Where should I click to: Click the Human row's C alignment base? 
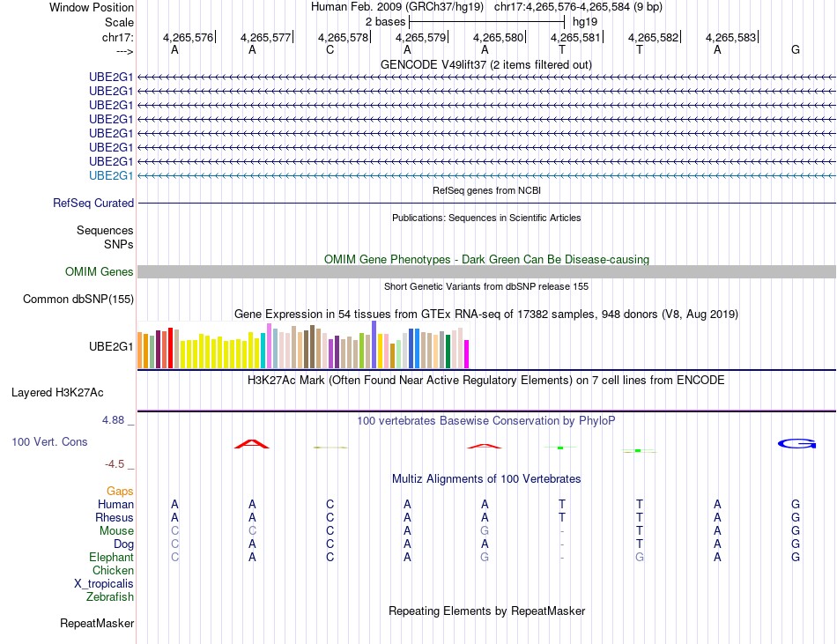click(330, 504)
